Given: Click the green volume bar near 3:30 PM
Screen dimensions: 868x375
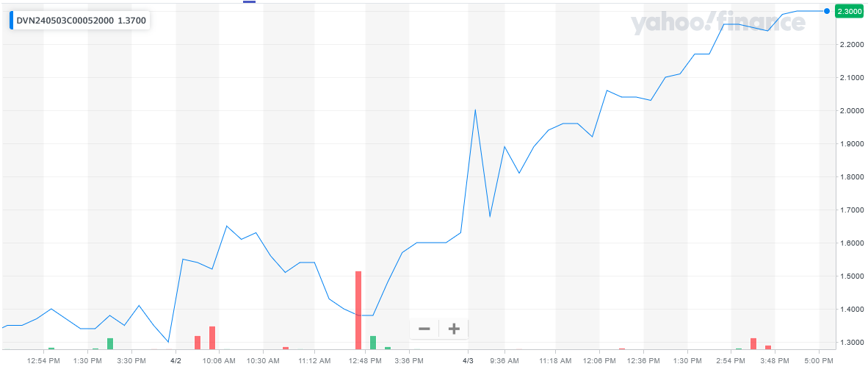Looking at the screenshot, I should (110, 343).
